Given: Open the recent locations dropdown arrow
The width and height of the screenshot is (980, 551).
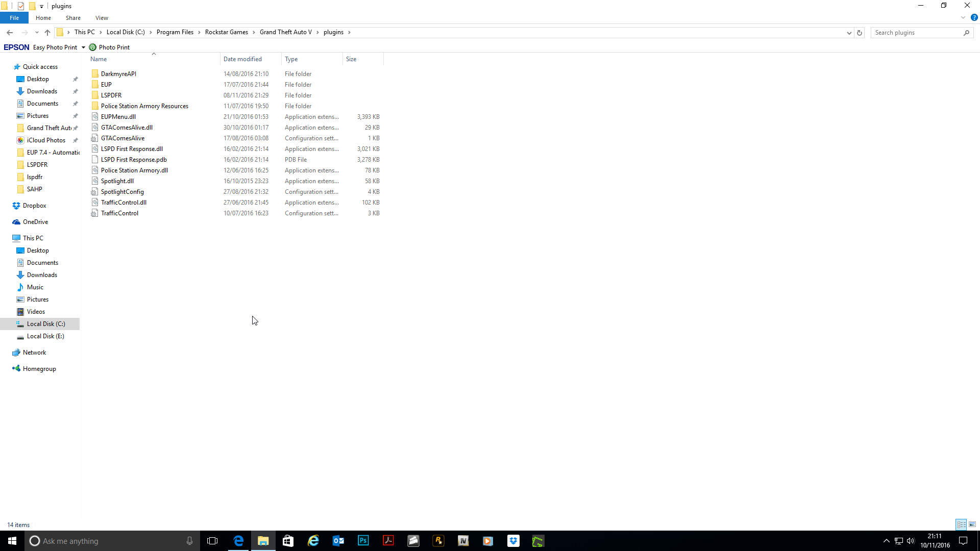Looking at the screenshot, I should 37,33.
